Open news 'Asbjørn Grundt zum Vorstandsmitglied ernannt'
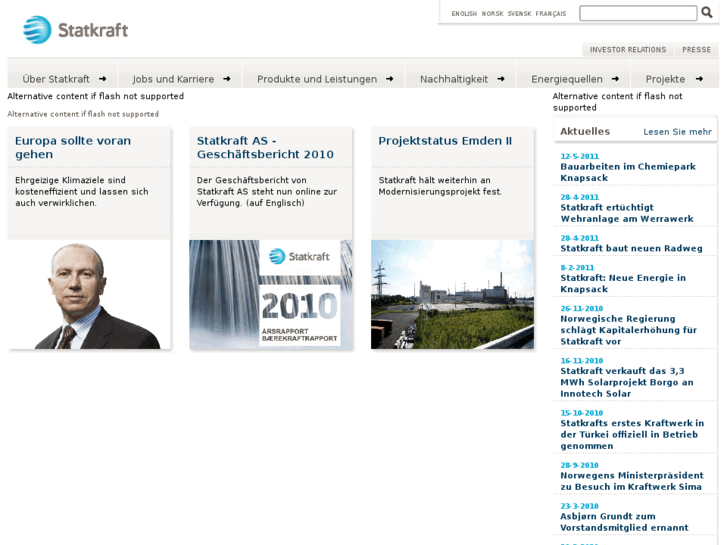This screenshot has width=727, height=545. tap(624, 522)
